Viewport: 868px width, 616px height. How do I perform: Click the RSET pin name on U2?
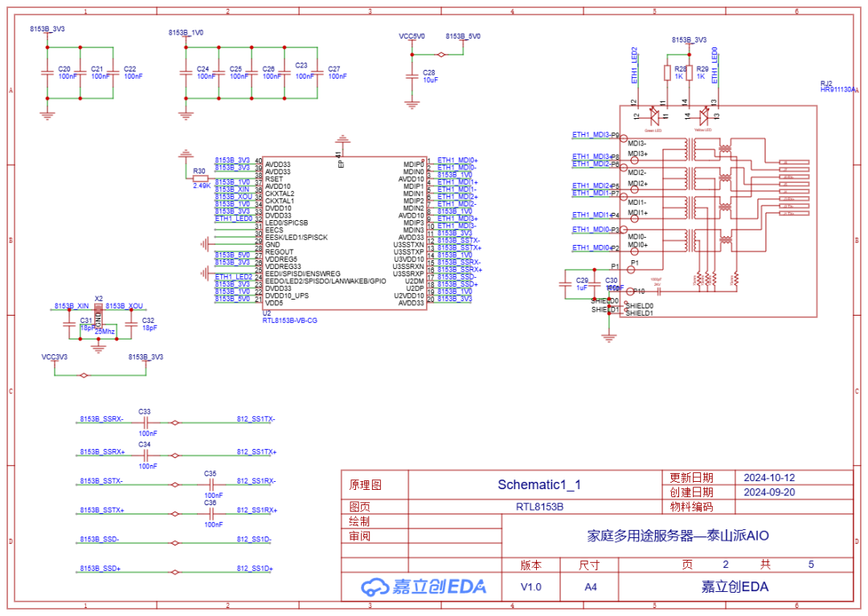tap(274, 179)
